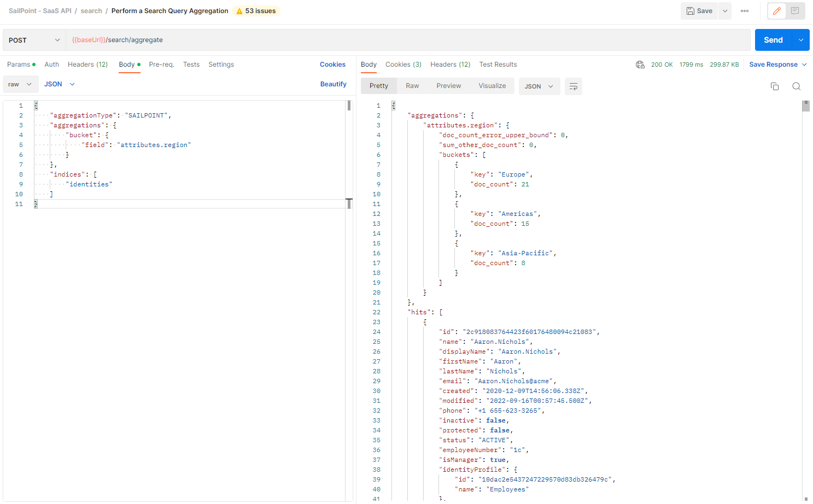The height and width of the screenshot is (504, 813).
Task: Switch to the Headers tab of the response
Action: pyautogui.click(x=449, y=64)
